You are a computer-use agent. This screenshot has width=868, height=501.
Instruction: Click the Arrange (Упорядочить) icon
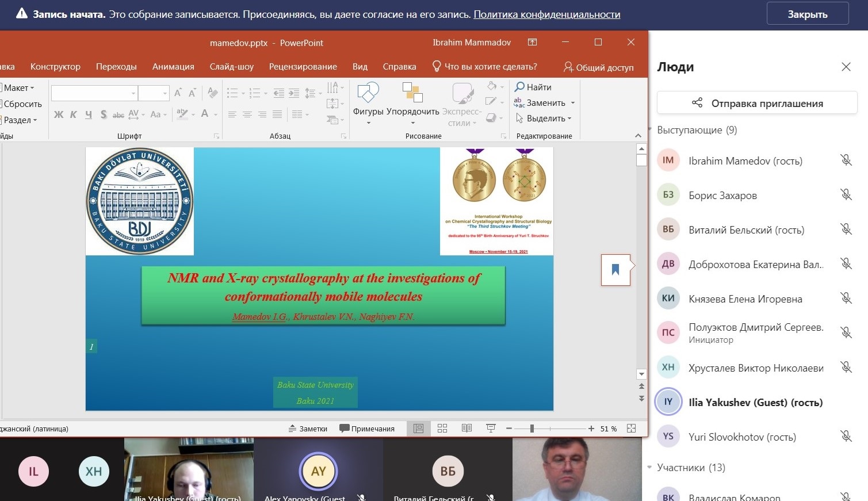pos(412,93)
